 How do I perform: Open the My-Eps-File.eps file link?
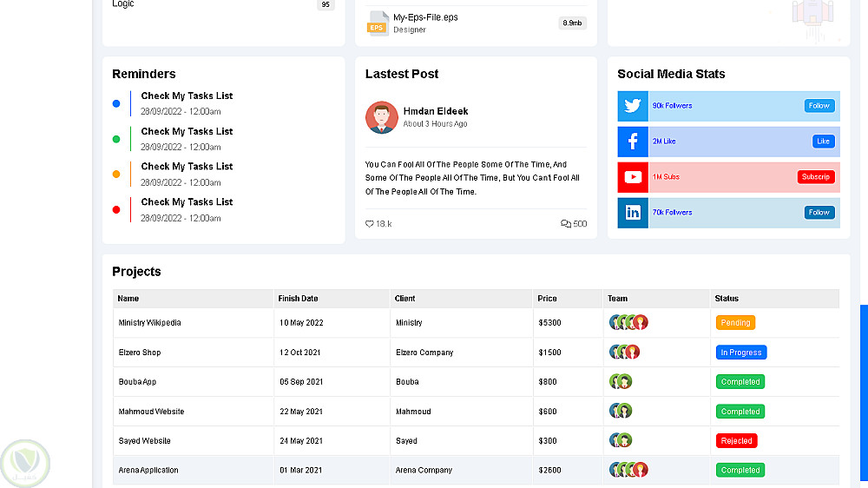[x=425, y=17]
